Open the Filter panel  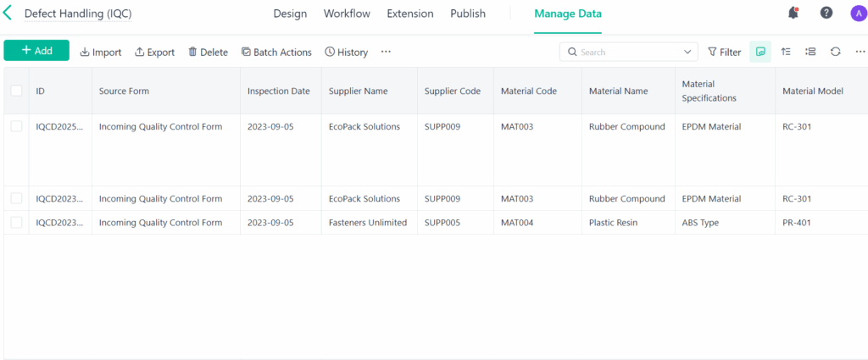[724, 52]
